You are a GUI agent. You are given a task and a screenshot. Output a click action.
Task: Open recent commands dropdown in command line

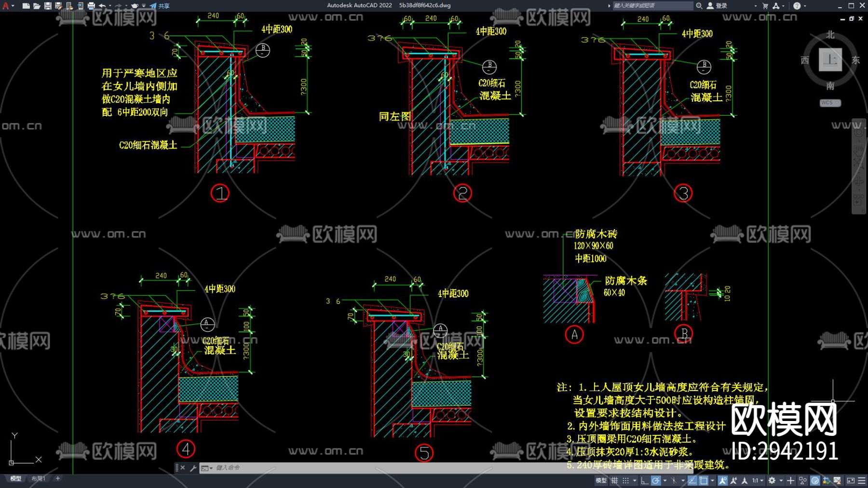click(207, 468)
